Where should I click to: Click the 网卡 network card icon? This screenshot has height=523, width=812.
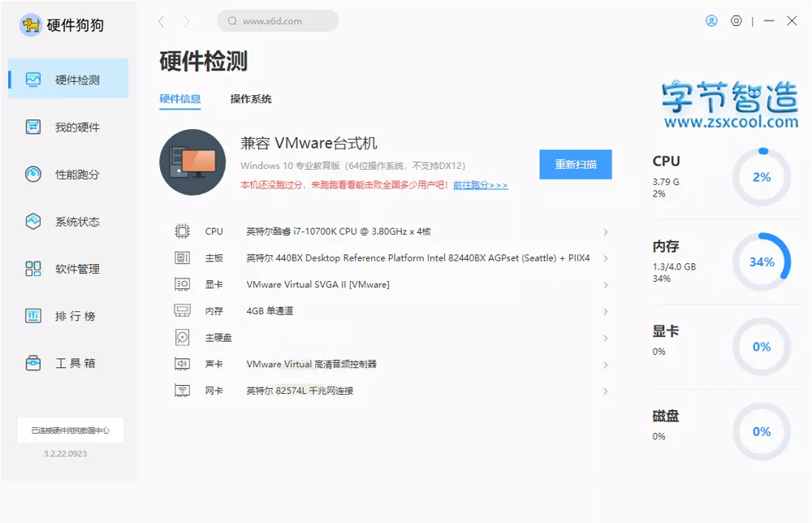coord(182,390)
